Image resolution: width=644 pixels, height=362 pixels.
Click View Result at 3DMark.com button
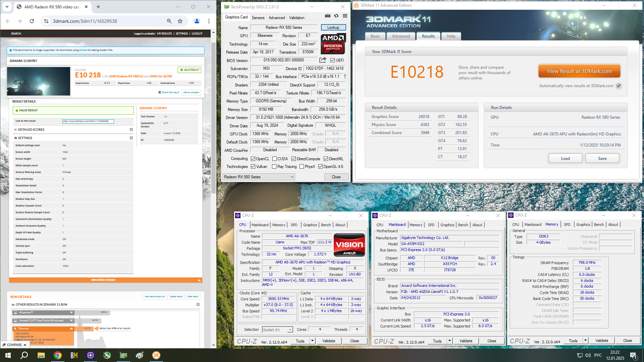(x=579, y=71)
